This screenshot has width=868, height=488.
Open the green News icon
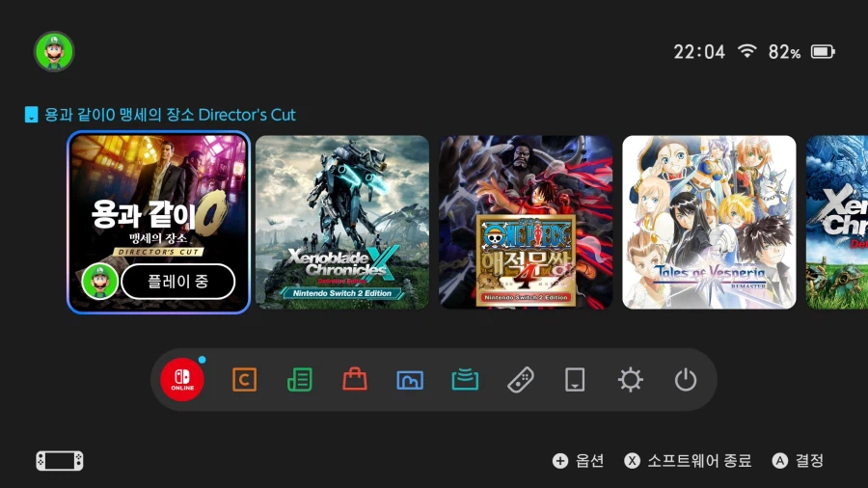click(x=300, y=380)
